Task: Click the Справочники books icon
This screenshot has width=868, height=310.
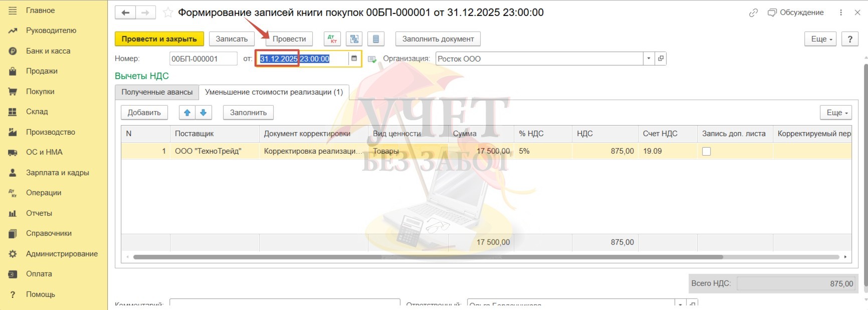Action: tap(13, 233)
